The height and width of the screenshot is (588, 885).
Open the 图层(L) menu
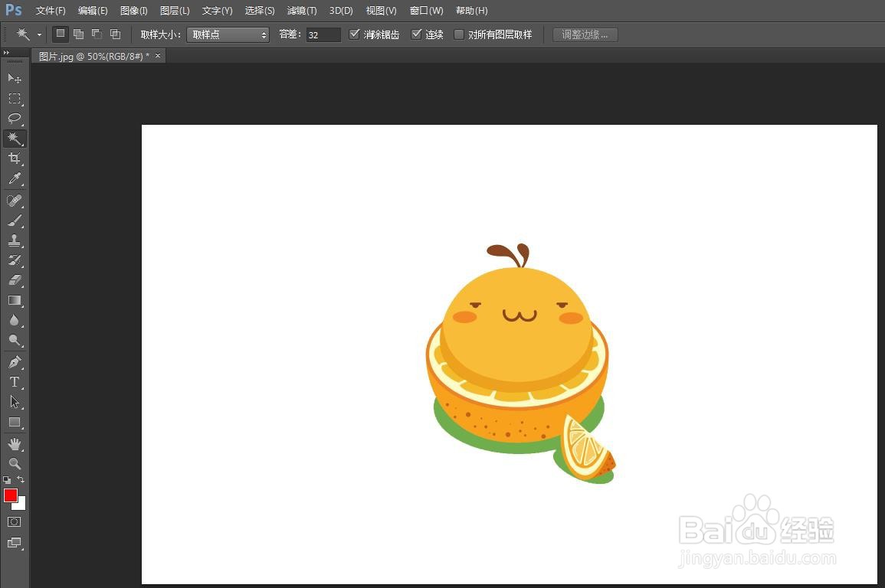[175, 11]
